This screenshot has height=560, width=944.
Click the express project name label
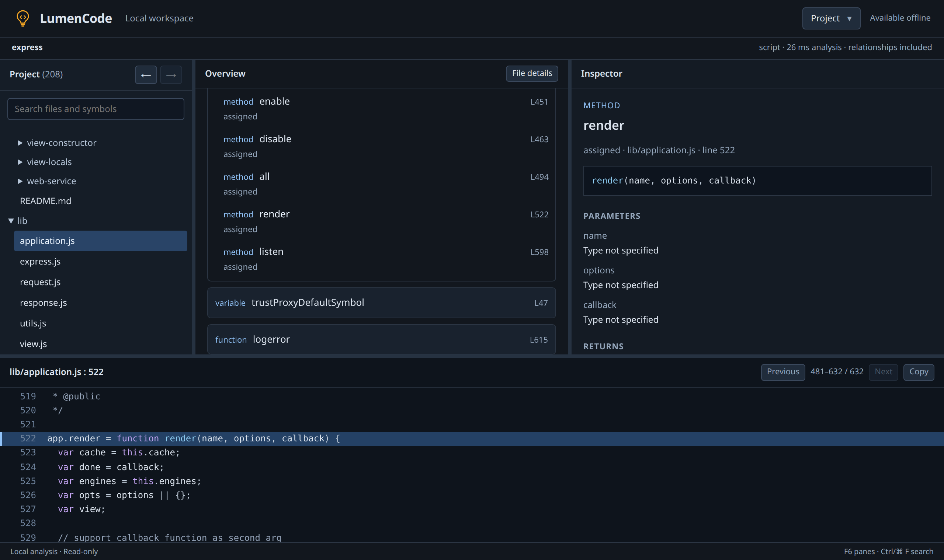pyautogui.click(x=27, y=47)
